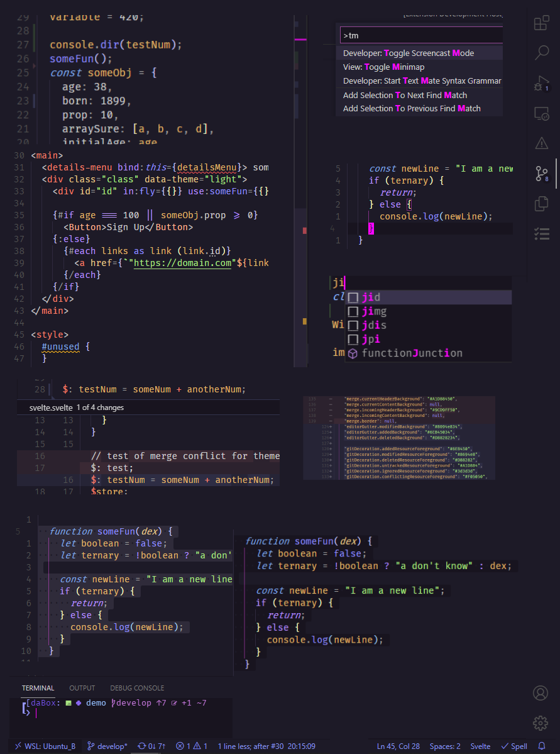Click the Spaces: 2 indentation setting
The image size is (560, 754).
444,746
